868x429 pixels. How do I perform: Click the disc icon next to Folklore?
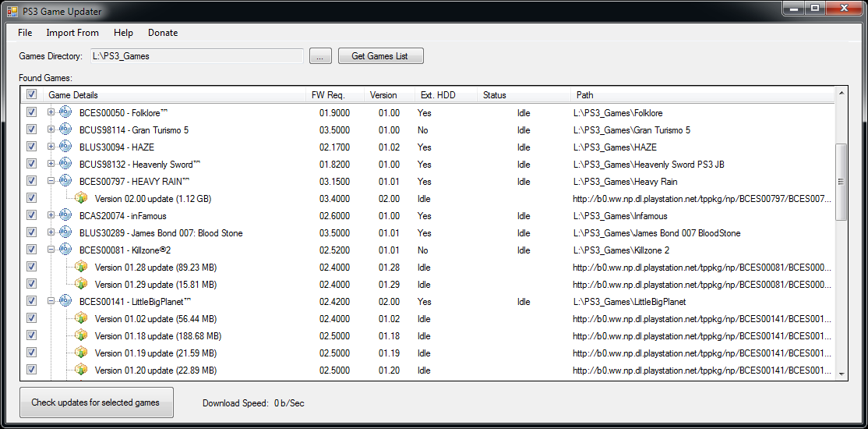pyautogui.click(x=65, y=113)
